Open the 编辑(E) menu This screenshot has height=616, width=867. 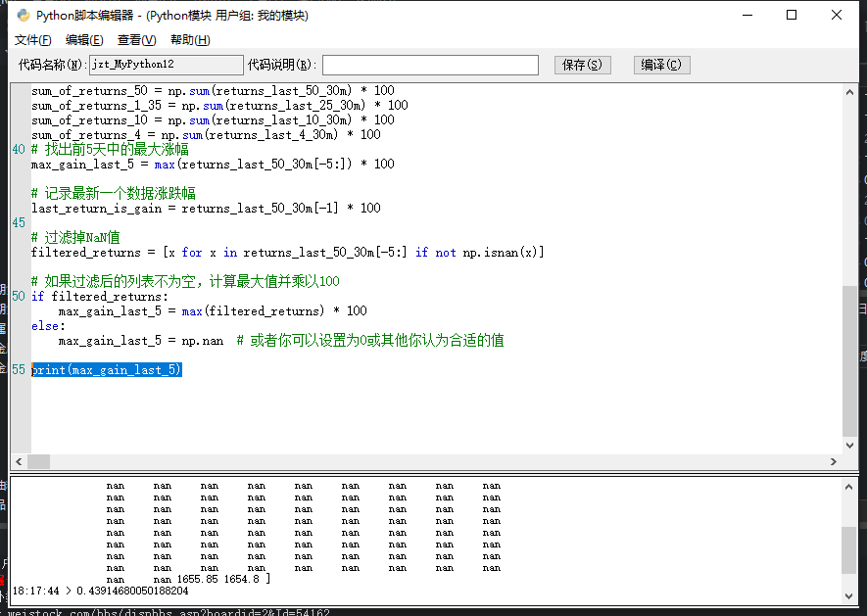(x=84, y=40)
